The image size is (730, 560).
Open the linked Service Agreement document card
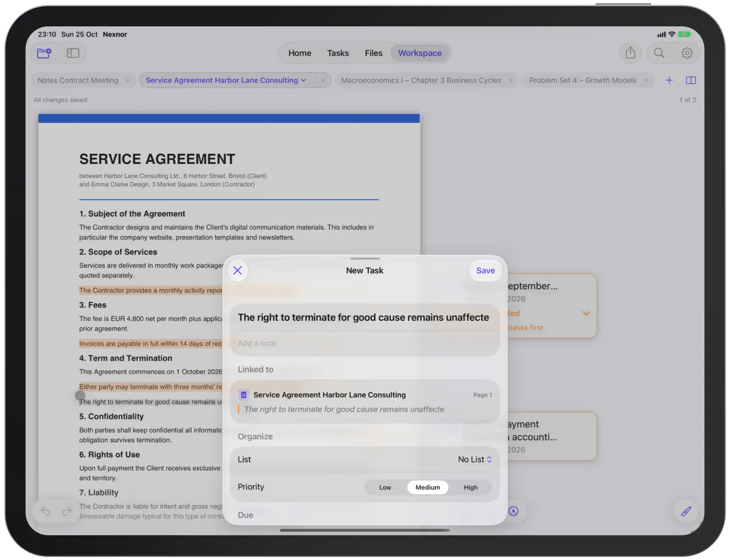(364, 402)
